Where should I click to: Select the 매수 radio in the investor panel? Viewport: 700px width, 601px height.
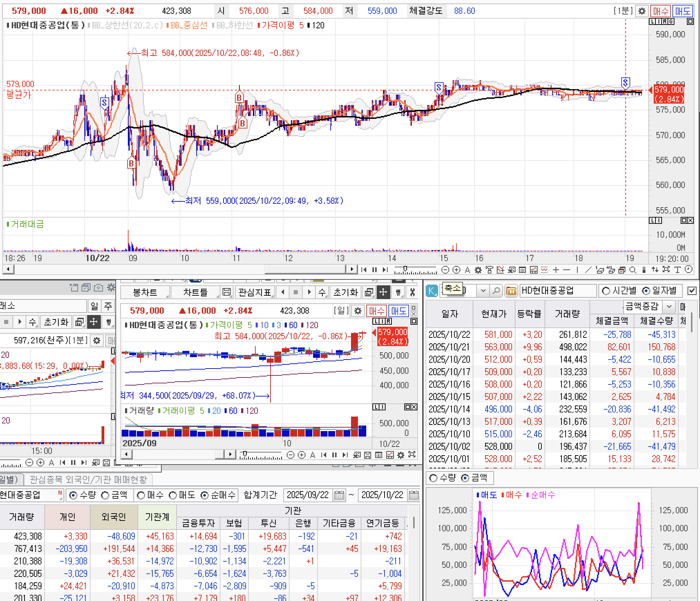[x=141, y=495]
